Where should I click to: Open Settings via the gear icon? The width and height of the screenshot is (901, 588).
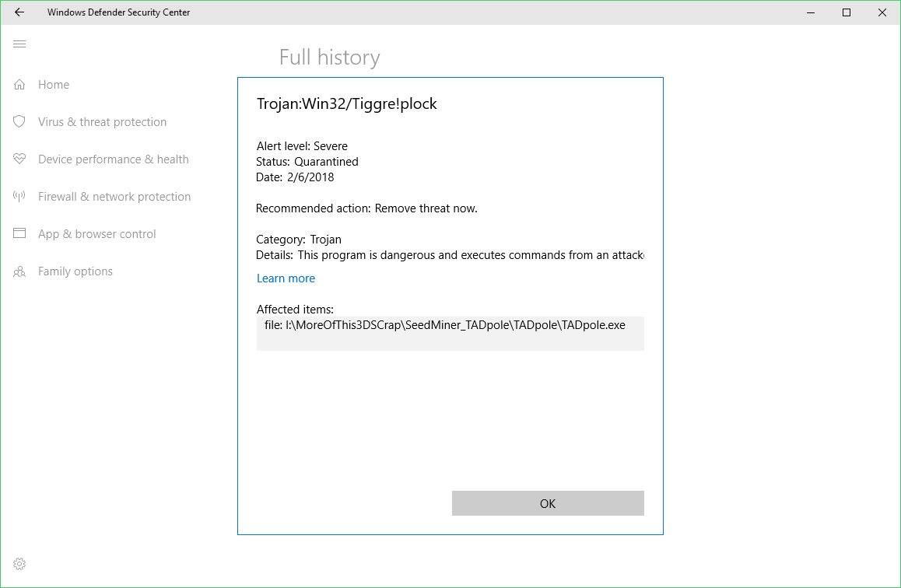pyautogui.click(x=19, y=563)
